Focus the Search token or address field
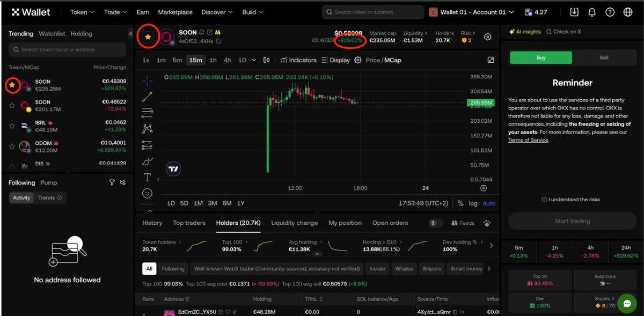Image resolution: width=644 pixels, height=316 pixels. [372, 12]
